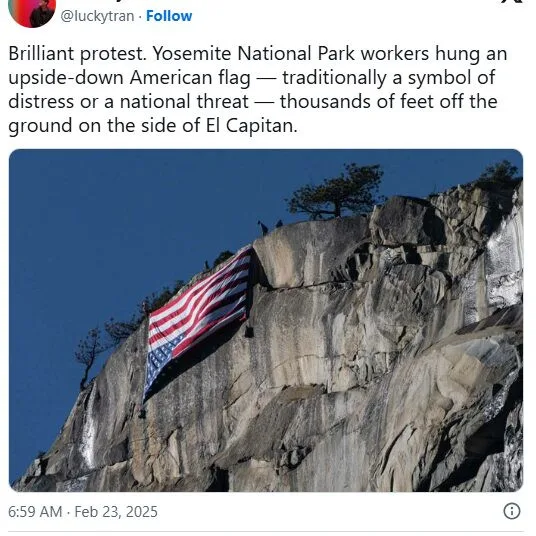Click the phrase 'distress or a national threat'
Viewport: 536px width, 536px height.
point(128,102)
